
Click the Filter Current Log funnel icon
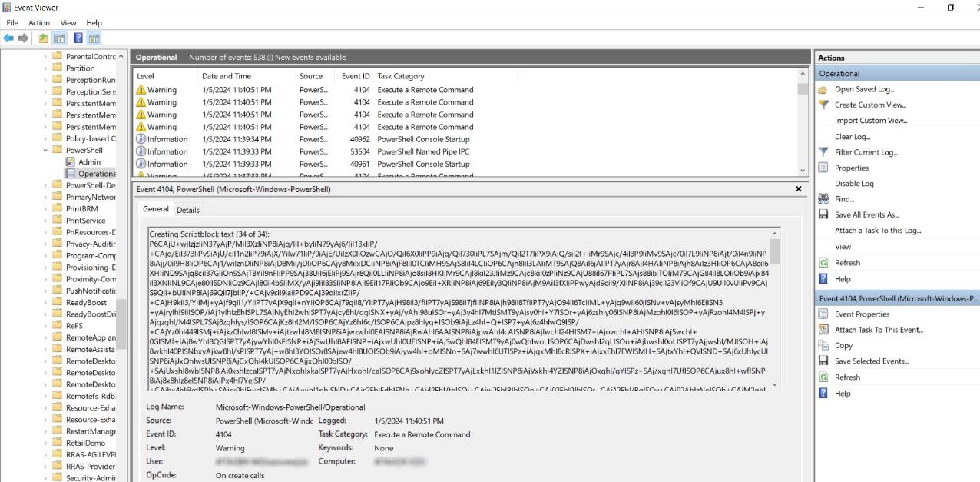pyautogui.click(x=823, y=152)
